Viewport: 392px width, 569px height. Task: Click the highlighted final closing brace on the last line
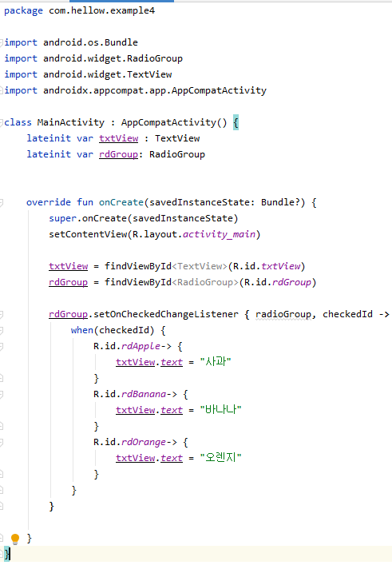coord(7,554)
